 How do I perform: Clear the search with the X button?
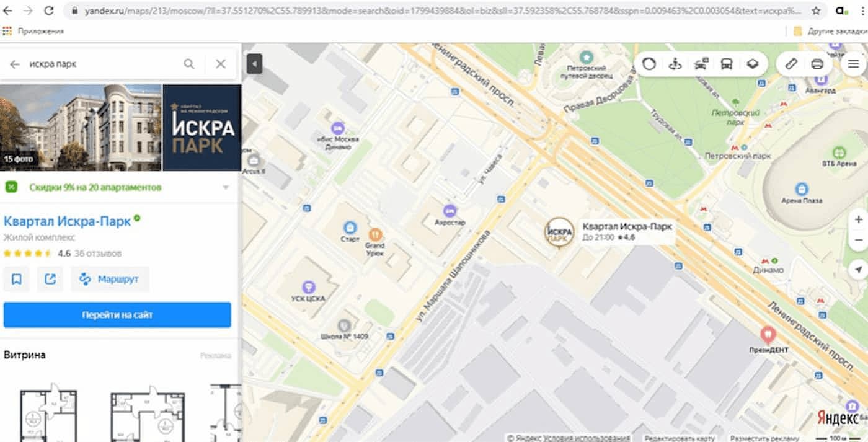(220, 64)
